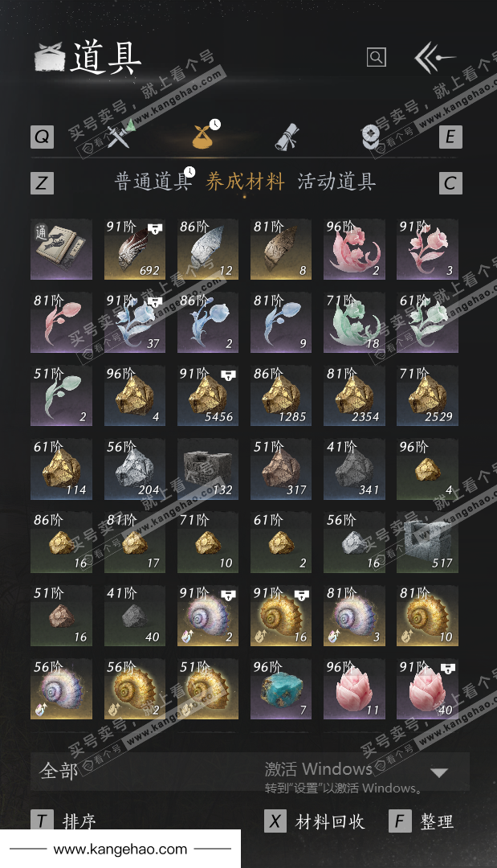Select the golden pouch category icon

pos(204,134)
